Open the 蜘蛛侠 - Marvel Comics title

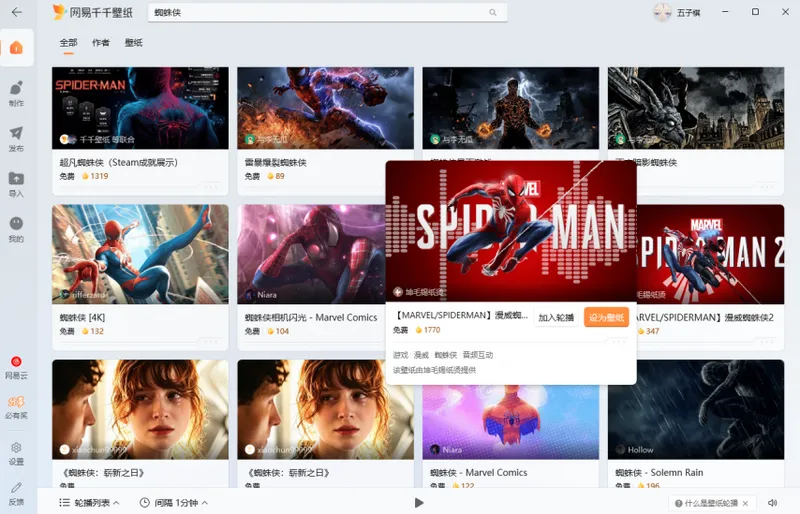coord(479,473)
